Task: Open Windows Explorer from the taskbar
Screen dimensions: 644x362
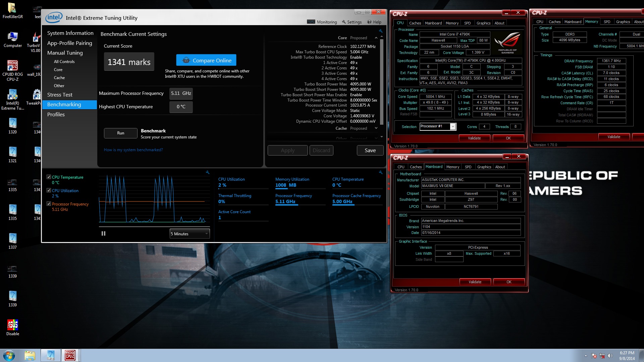Action: click(30, 355)
